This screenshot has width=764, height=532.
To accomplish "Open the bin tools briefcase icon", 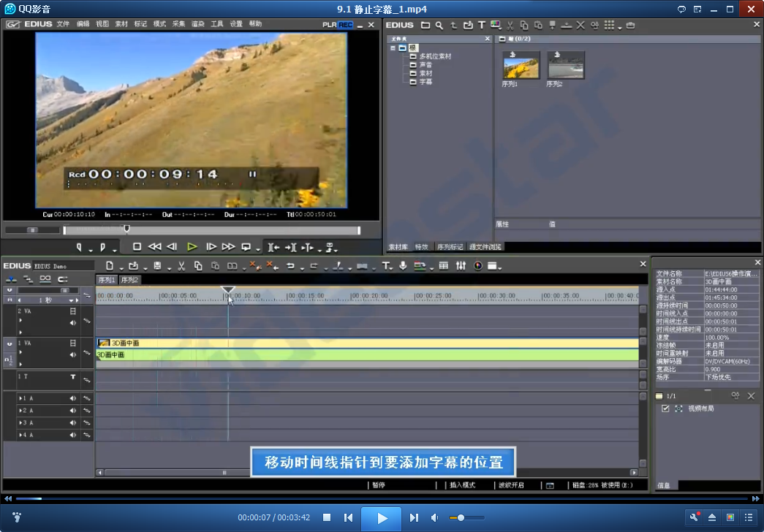I will [x=630, y=26].
